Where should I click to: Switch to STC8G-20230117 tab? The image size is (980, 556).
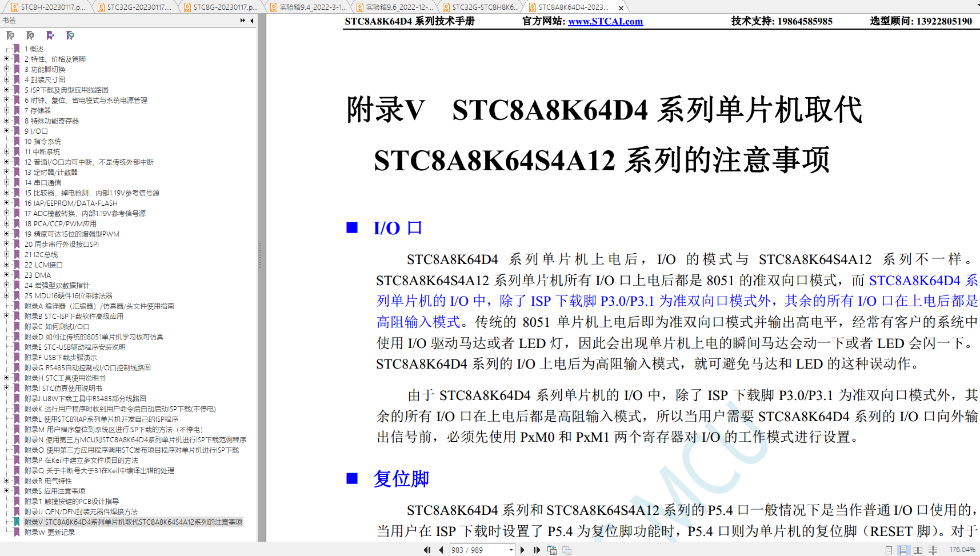pyautogui.click(x=221, y=7)
